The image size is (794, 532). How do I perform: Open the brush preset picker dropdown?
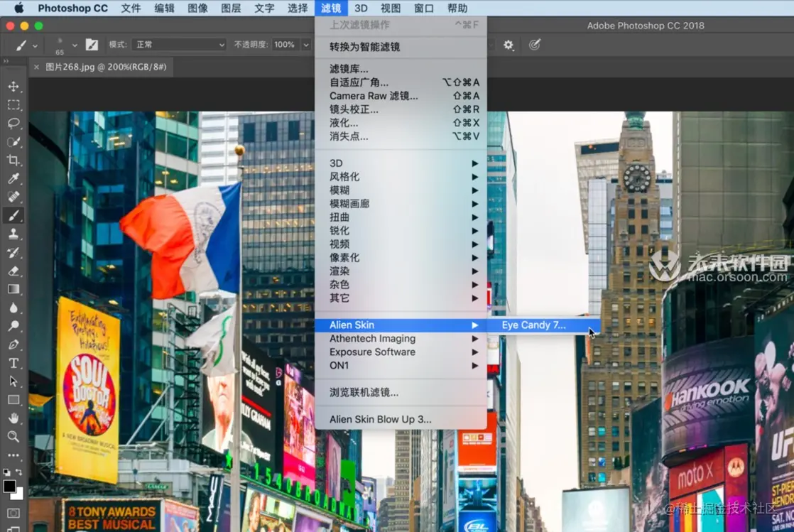point(75,45)
